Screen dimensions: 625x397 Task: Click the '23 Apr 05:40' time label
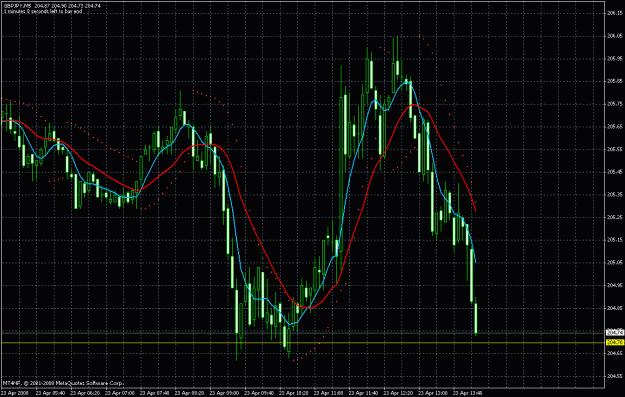click(49, 393)
